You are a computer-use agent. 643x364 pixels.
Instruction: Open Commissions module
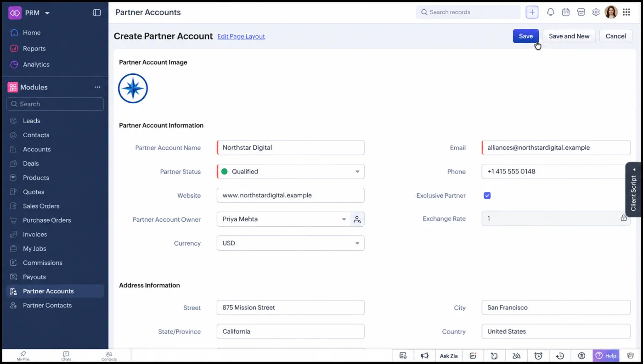(x=42, y=263)
